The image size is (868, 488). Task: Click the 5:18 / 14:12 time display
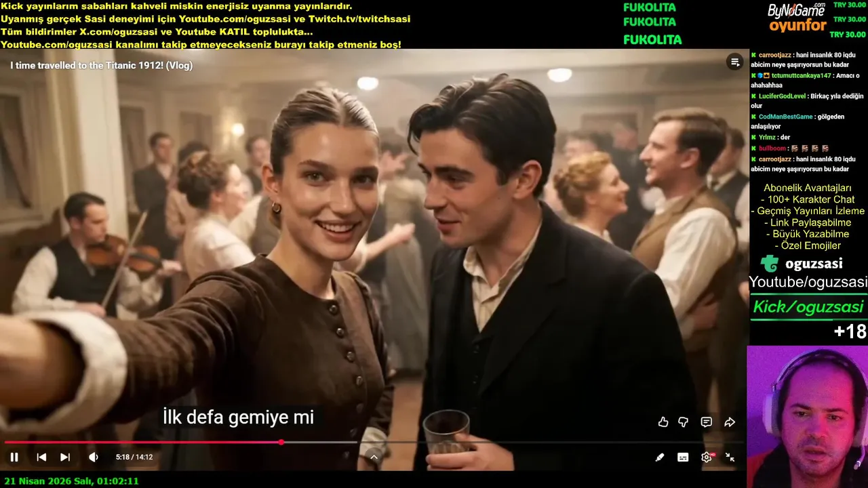(x=134, y=457)
